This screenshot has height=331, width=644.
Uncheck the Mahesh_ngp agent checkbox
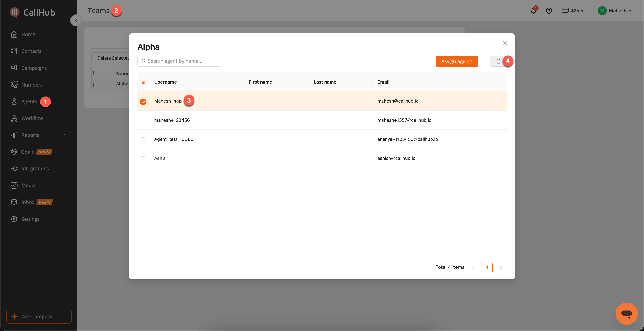tap(143, 102)
